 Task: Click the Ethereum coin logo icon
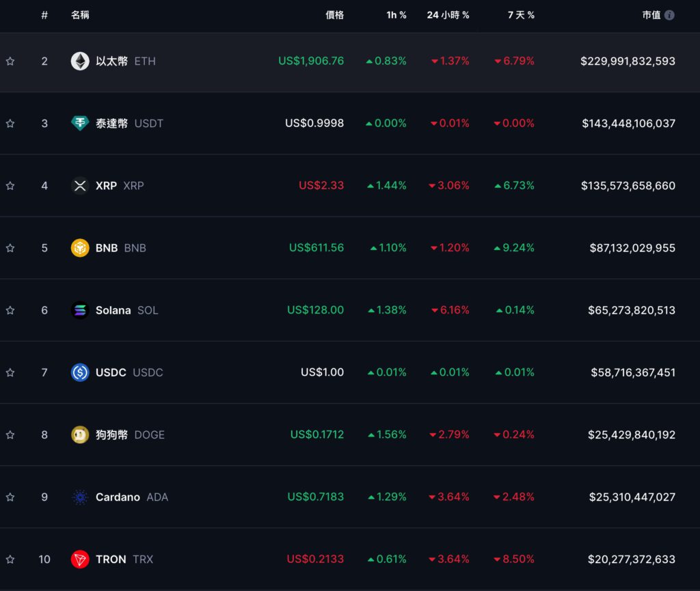(80, 61)
